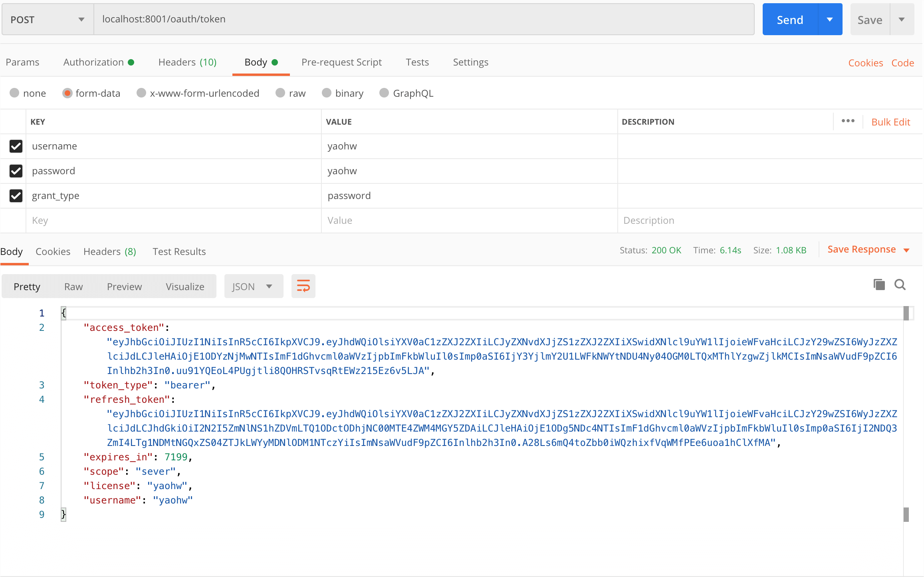
Task: Click the Code link
Action: (x=902, y=63)
